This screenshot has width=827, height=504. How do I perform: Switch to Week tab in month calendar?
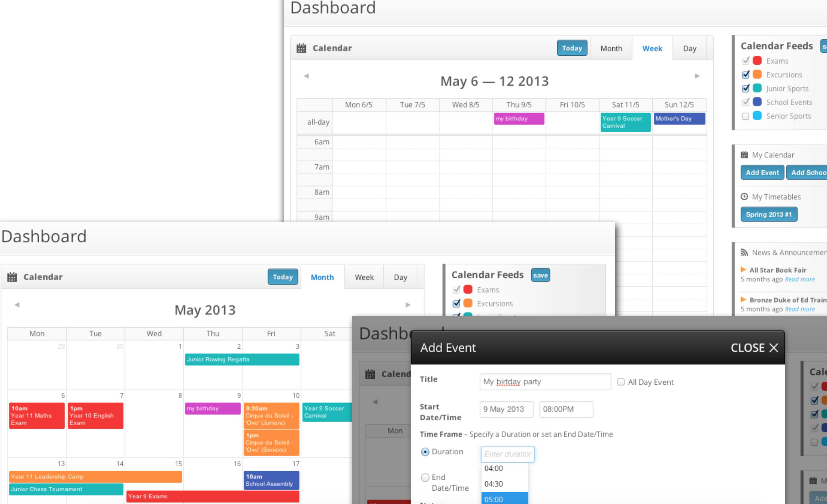(364, 277)
